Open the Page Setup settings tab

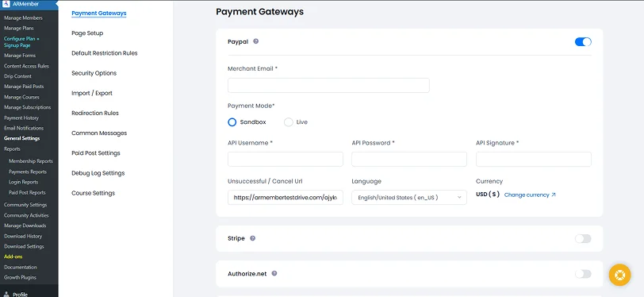click(x=87, y=33)
